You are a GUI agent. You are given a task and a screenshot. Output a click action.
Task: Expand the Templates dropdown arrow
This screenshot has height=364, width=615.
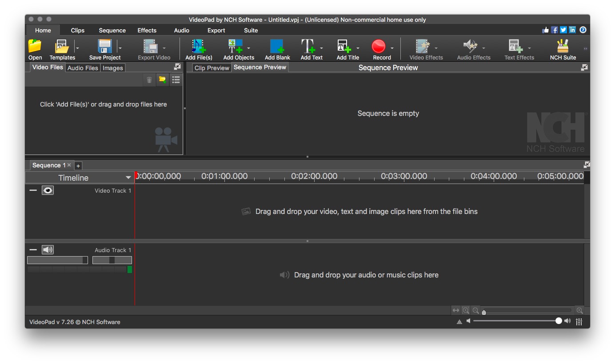click(x=77, y=48)
